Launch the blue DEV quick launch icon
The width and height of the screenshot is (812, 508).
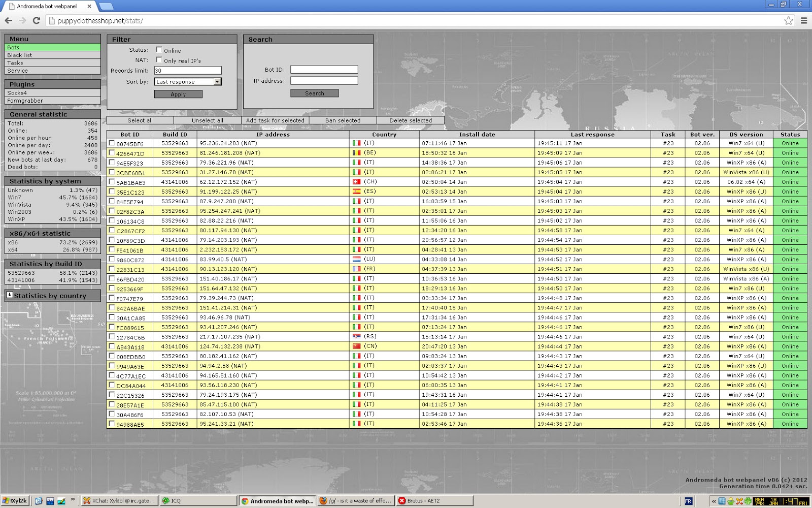point(50,501)
